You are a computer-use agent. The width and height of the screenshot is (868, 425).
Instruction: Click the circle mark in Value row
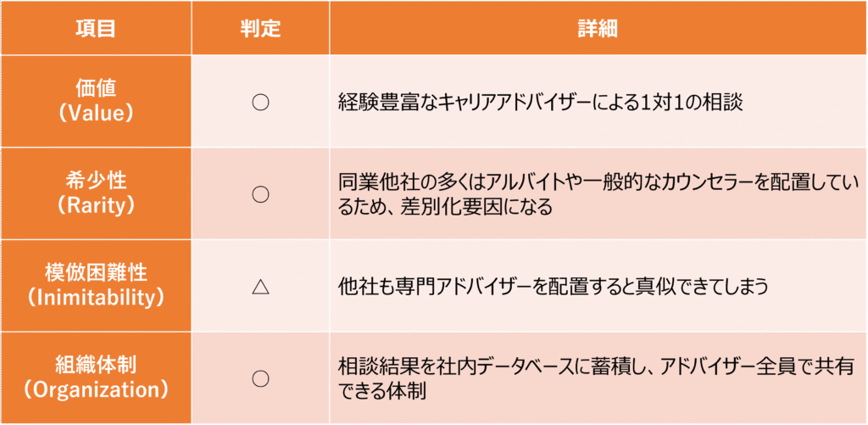pyautogui.click(x=260, y=103)
